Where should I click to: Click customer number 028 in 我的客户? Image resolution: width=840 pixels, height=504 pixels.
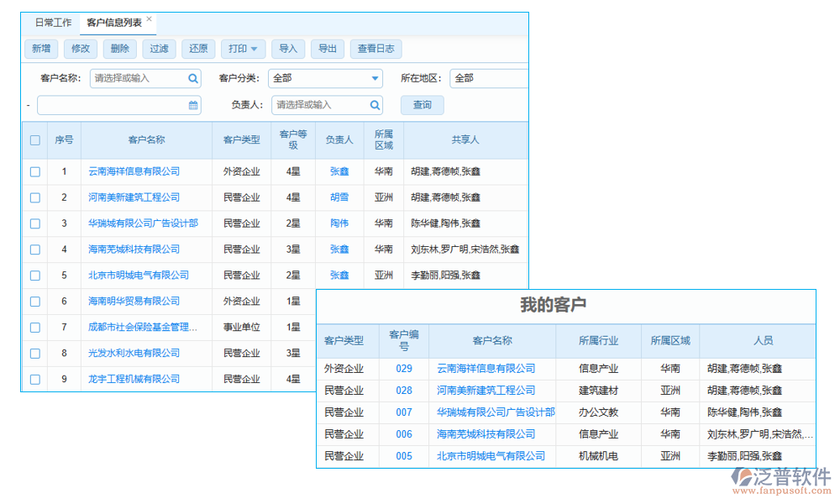[x=404, y=391]
